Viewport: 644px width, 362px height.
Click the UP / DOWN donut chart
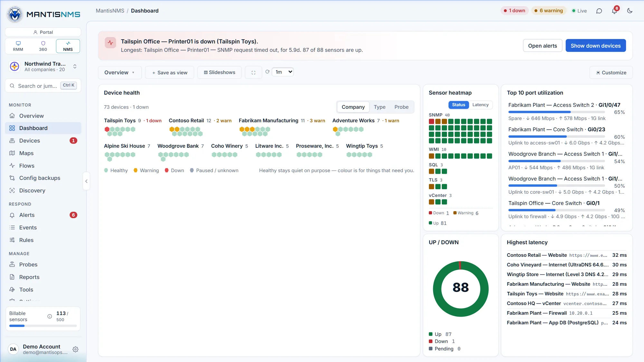[x=461, y=289]
